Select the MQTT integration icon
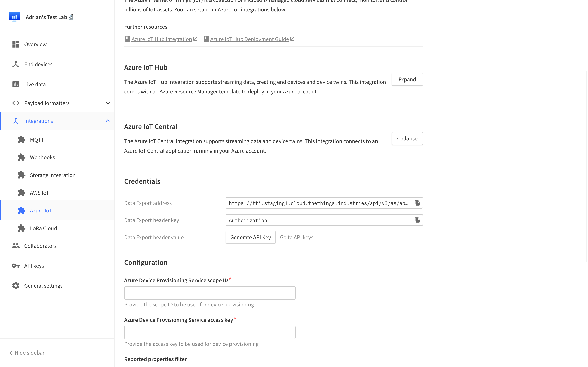 (x=21, y=139)
